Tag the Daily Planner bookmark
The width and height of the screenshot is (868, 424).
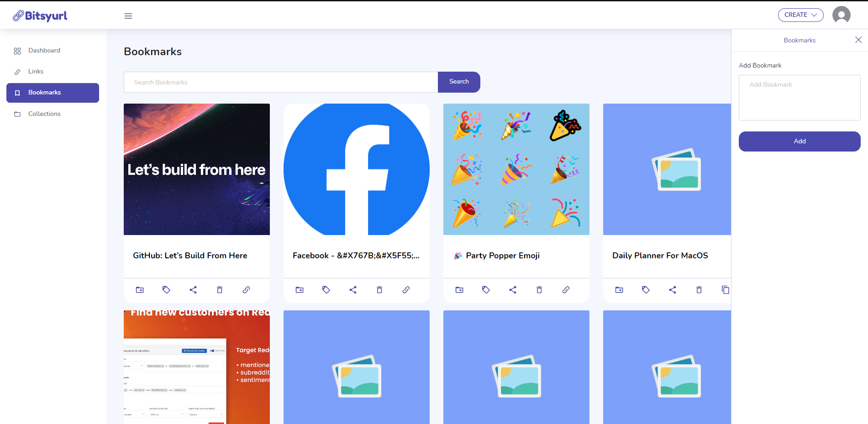[x=646, y=290]
